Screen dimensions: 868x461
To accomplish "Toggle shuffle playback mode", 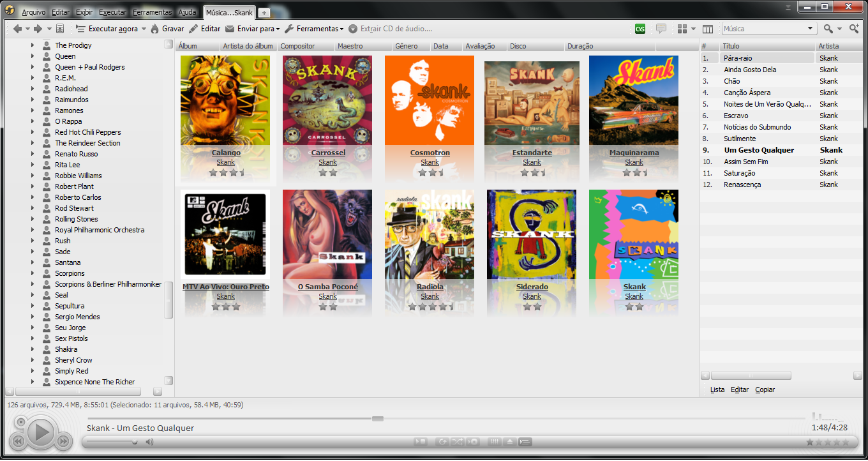I will point(458,442).
